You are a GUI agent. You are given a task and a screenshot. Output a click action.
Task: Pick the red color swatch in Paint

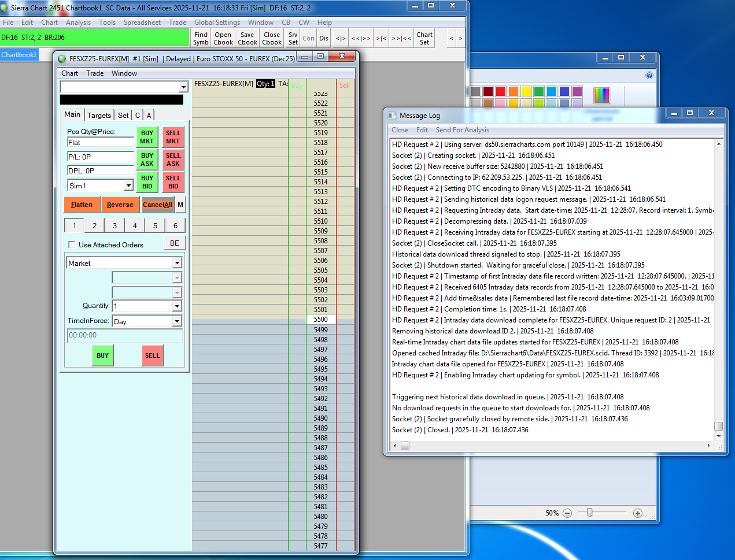501,91
